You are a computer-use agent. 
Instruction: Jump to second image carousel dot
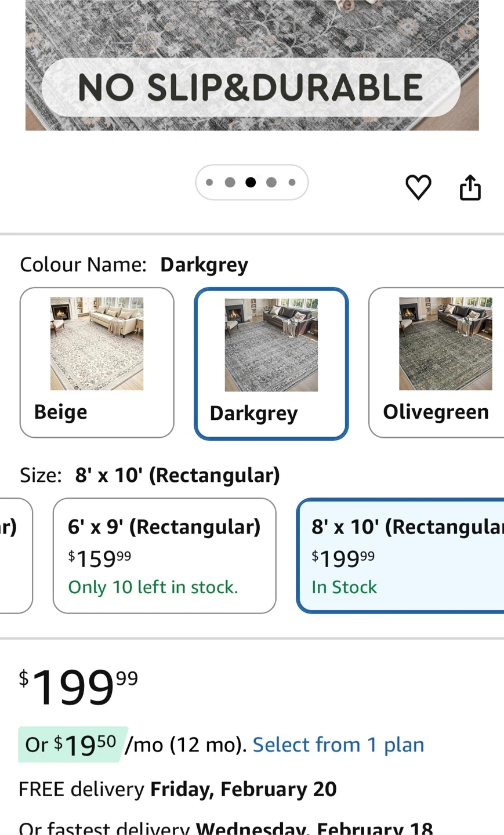230,183
